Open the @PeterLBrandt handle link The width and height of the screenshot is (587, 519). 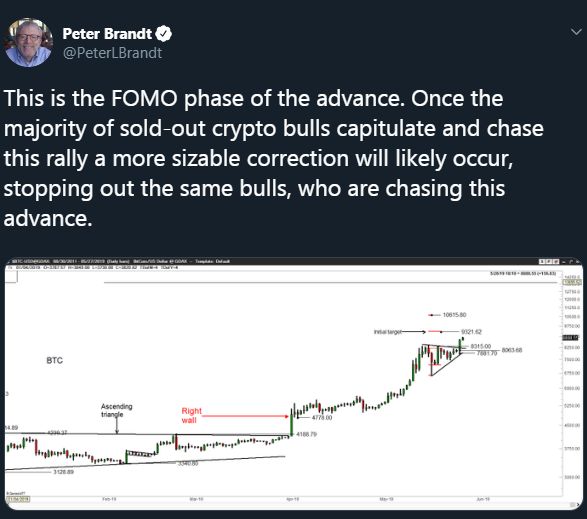(112, 53)
